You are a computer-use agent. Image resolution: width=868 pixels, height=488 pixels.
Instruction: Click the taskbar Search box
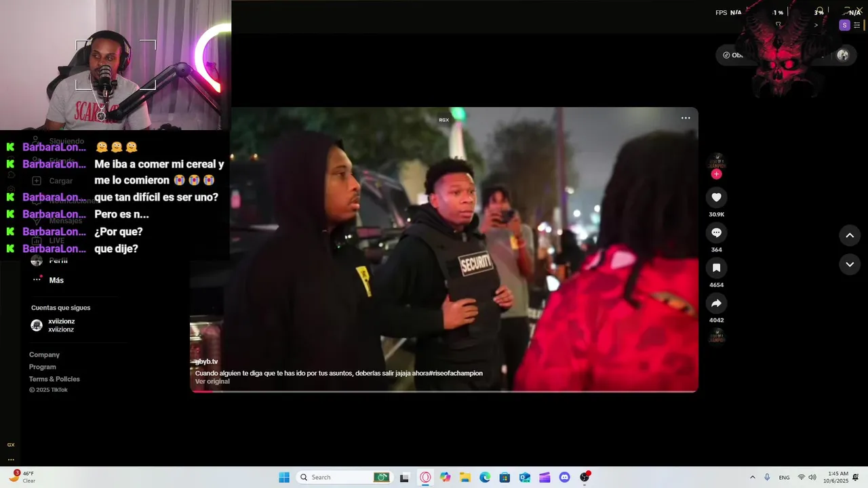click(x=344, y=477)
